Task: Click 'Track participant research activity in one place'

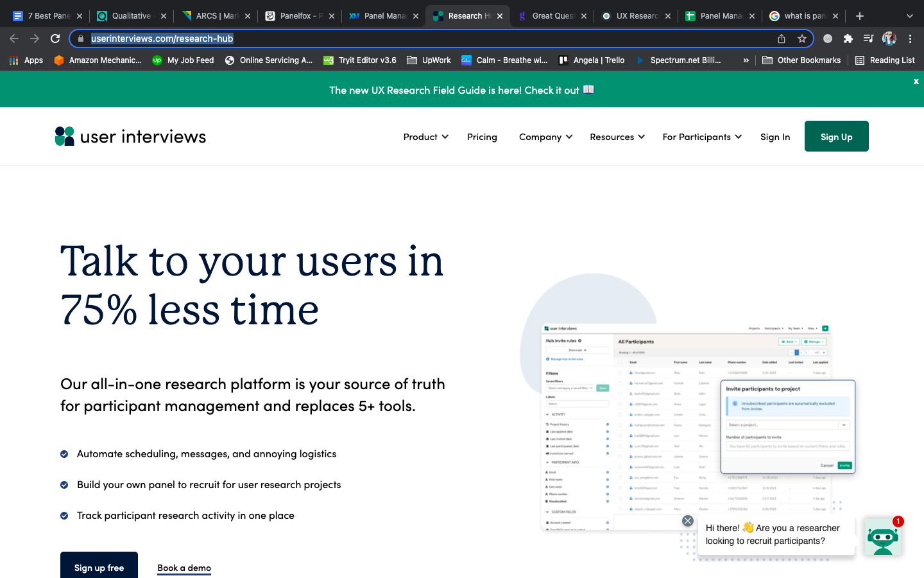Action: coord(185,515)
